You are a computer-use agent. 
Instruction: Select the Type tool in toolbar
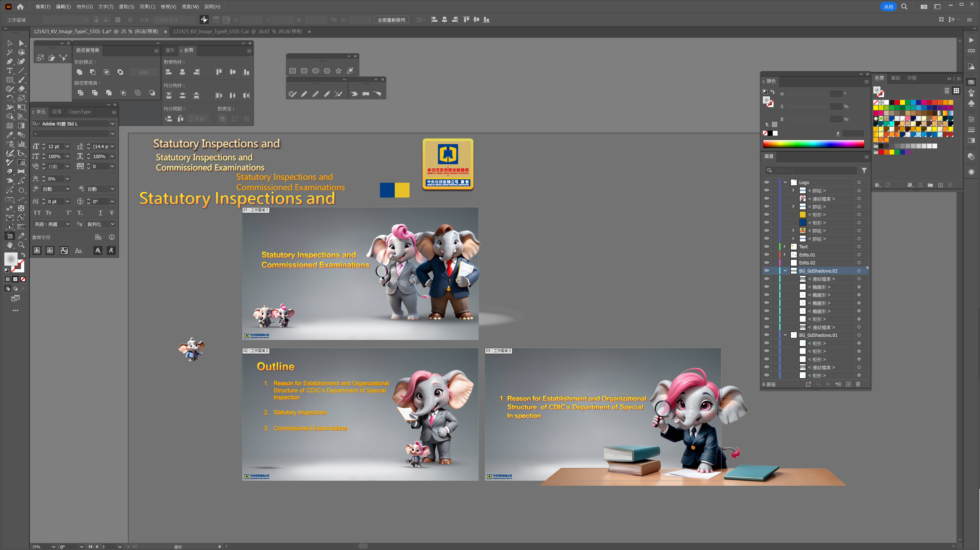point(9,71)
